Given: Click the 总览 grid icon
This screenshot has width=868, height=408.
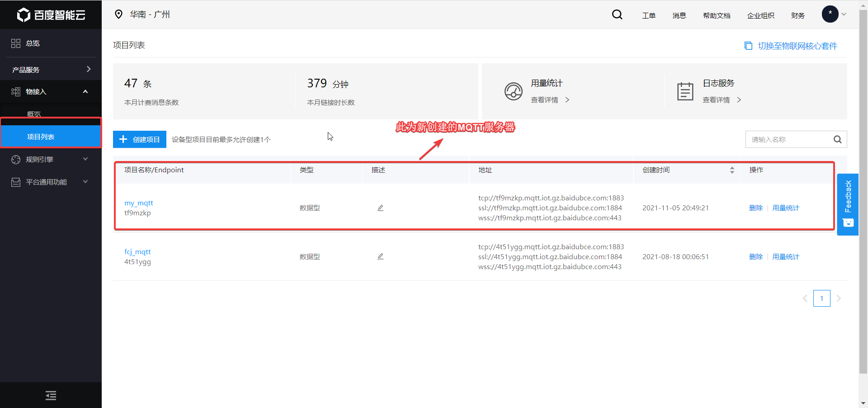Looking at the screenshot, I should (x=16, y=43).
